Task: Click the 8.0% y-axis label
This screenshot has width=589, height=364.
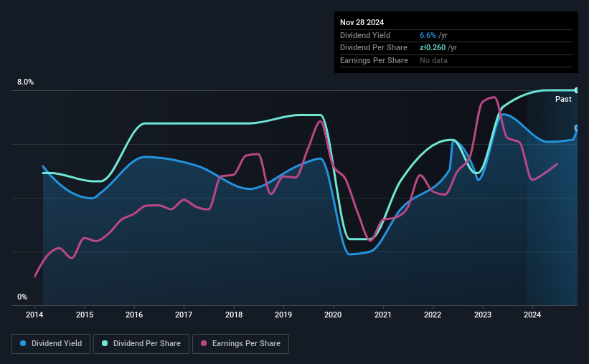Action: click(x=25, y=82)
